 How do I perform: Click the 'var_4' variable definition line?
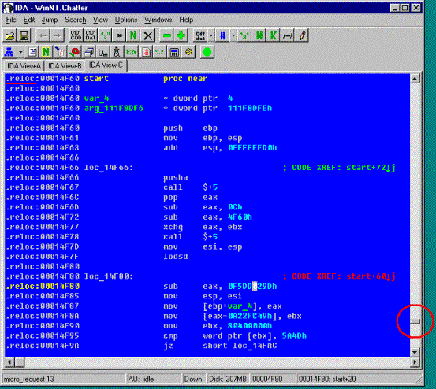click(119, 98)
